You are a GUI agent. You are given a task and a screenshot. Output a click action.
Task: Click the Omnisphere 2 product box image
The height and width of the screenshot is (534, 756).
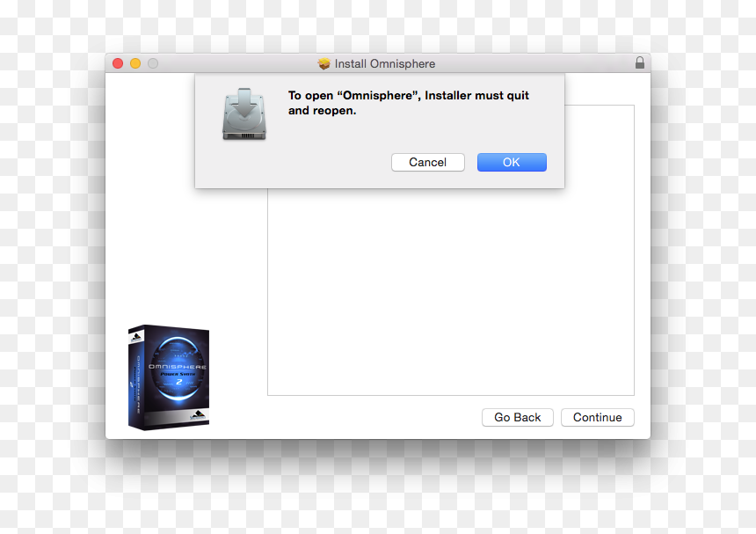(x=168, y=377)
